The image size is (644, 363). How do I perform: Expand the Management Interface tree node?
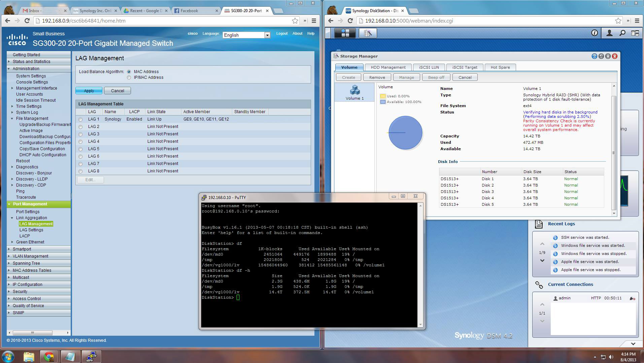point(12,88)
